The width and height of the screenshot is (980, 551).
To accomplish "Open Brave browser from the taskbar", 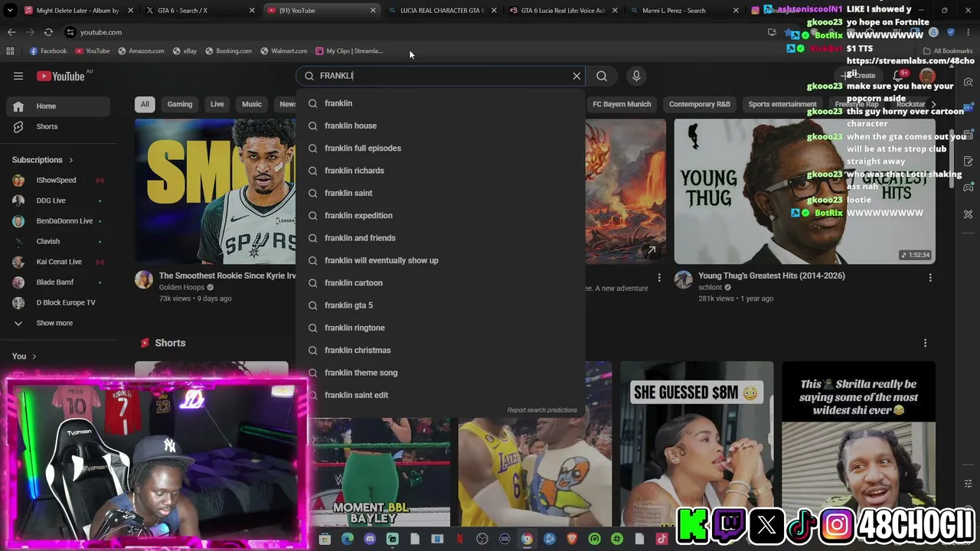I will pos(572,540).
